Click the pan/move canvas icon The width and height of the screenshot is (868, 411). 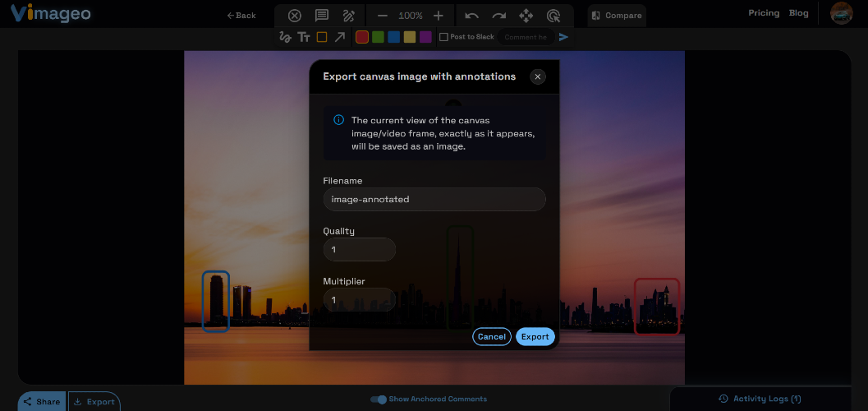pyautogui.click(x=526, y=16)
